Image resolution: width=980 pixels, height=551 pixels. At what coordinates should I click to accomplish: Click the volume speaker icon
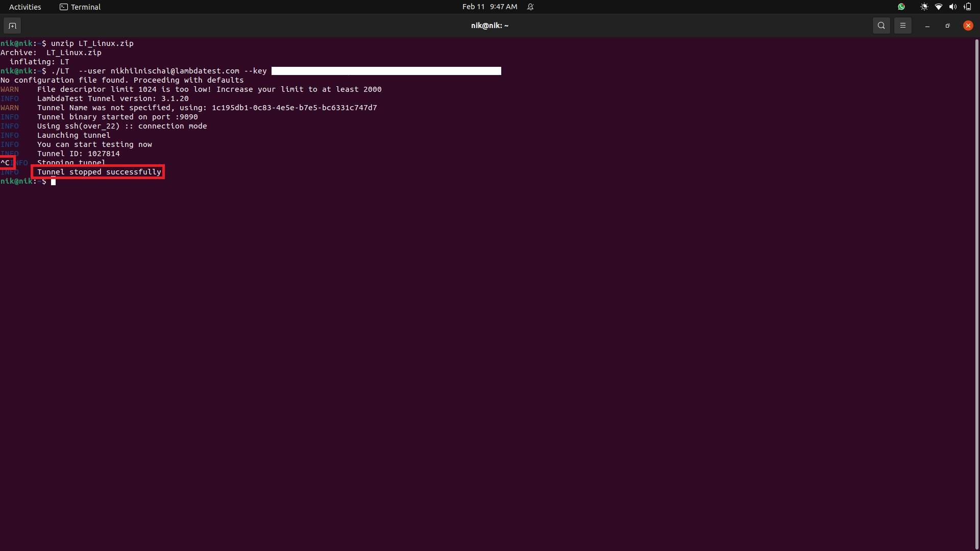tap(952, 7)
